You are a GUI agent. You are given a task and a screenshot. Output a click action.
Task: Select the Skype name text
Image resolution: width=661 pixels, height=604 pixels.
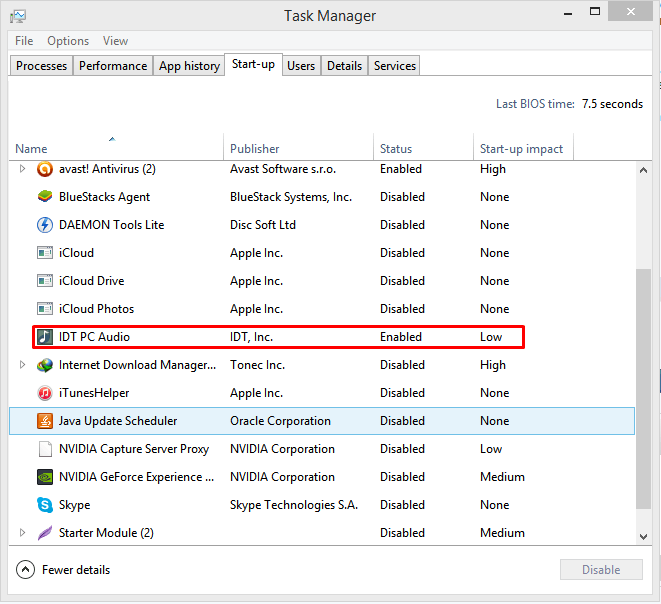(74, 505)
